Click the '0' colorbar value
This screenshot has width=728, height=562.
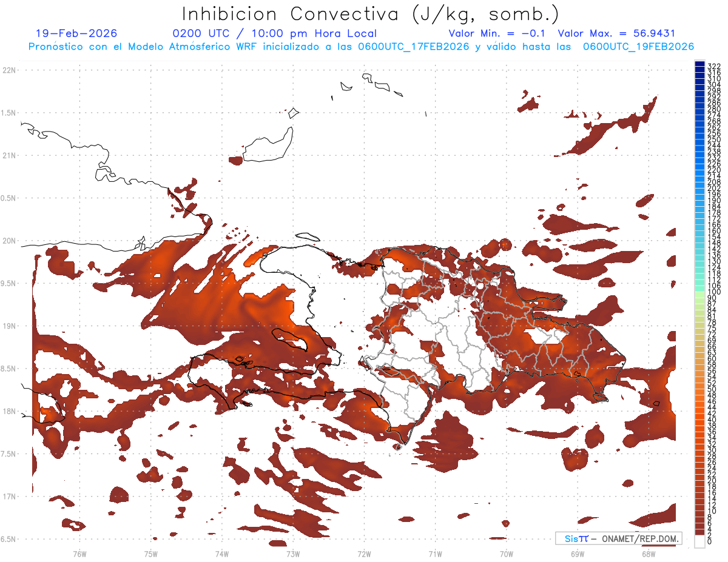(710, 541)
